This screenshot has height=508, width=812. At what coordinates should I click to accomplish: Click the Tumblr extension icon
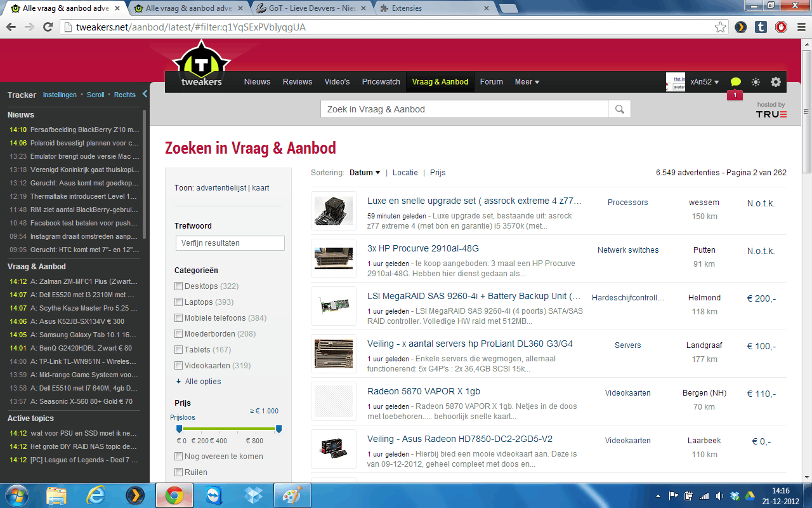pos(761,27)
